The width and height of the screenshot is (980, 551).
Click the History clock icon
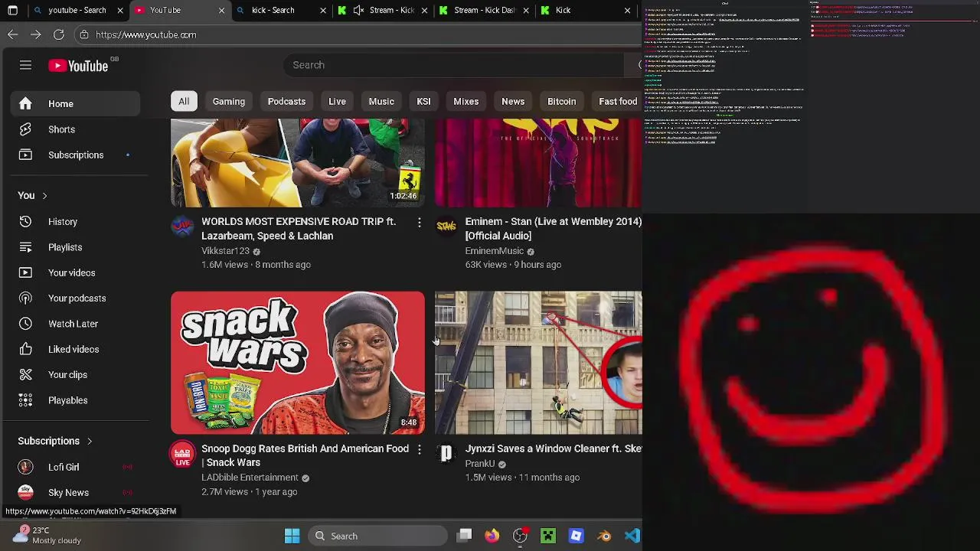pyautogui.click(x=25, y=221)
